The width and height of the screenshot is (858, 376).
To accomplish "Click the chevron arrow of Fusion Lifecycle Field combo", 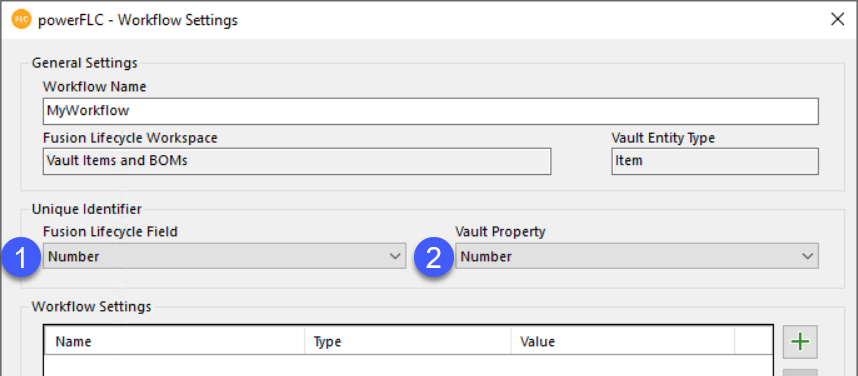I will pyautogui.click(x=395, y=256).
